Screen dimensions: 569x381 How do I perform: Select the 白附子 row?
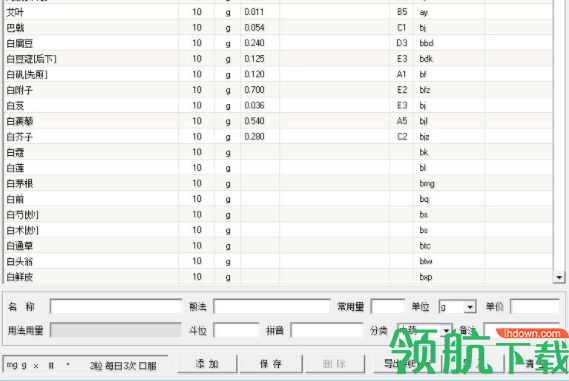(278, 90)
